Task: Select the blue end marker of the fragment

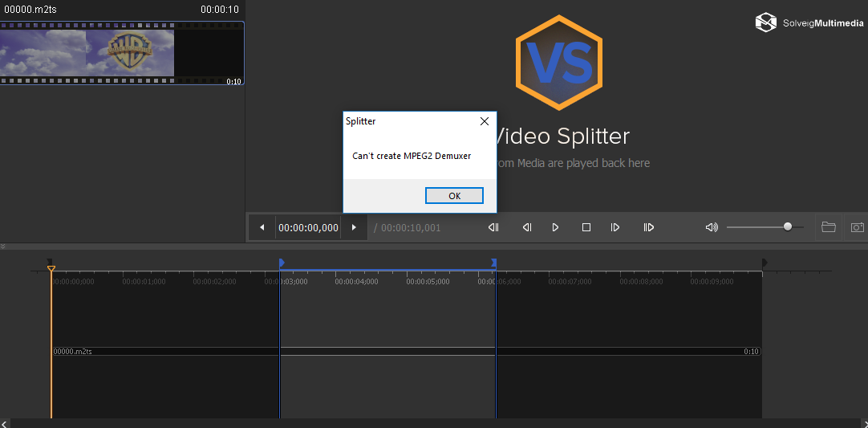Action: [494, 263]
